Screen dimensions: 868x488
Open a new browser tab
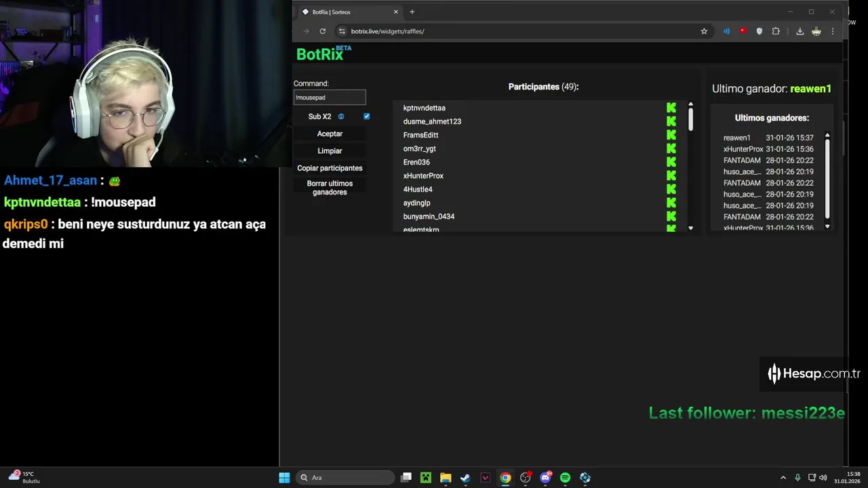[x=412, y=12]
